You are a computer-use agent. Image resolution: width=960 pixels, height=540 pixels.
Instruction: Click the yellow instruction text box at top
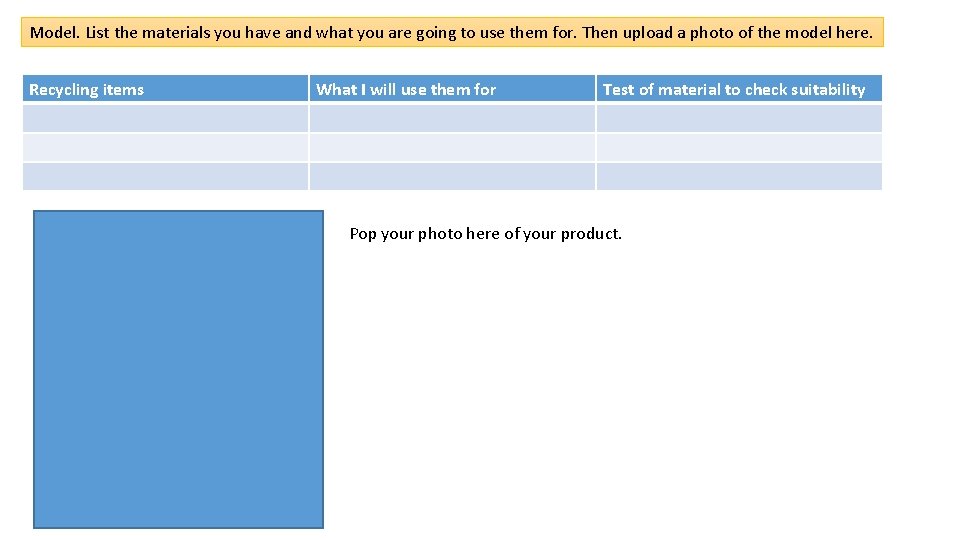click(452, 32)
